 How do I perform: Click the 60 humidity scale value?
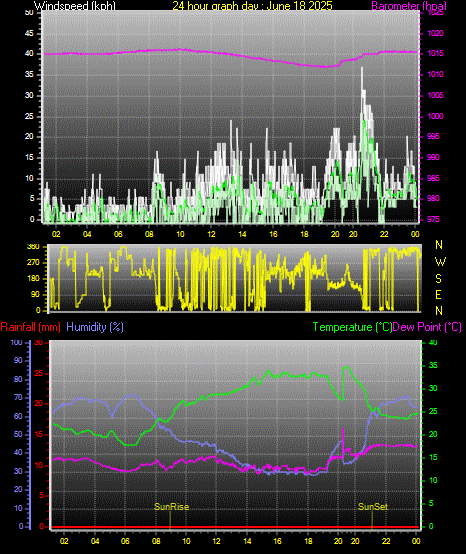coord(18,416)
